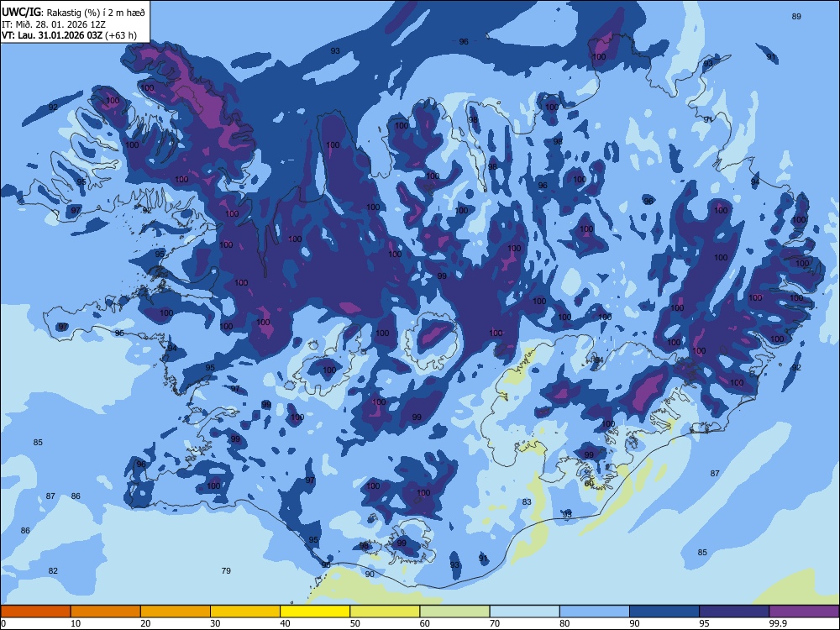Select the orange 10–20 legend color block
The height and width of the screenshot is (630, 840).
(106, 612)
